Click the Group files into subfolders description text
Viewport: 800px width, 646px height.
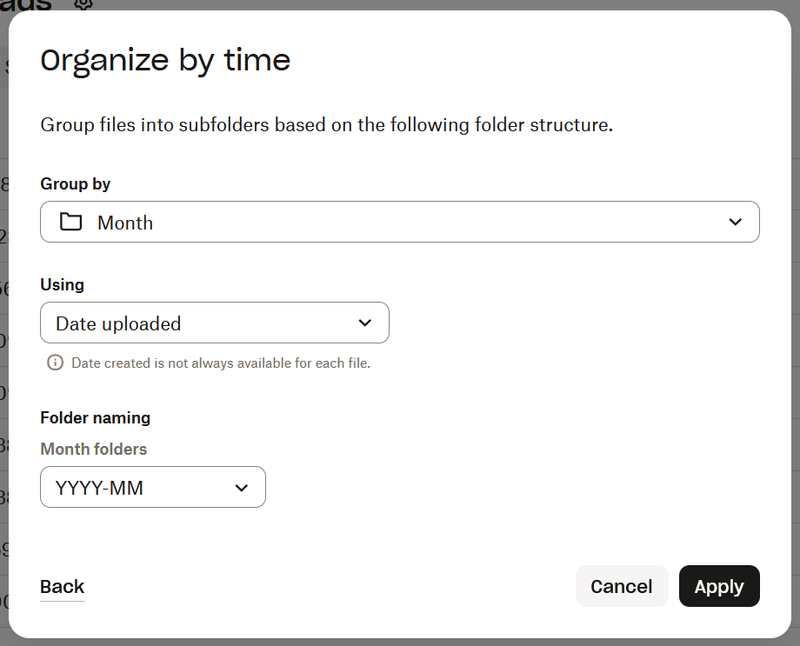(x=326, y=125)
